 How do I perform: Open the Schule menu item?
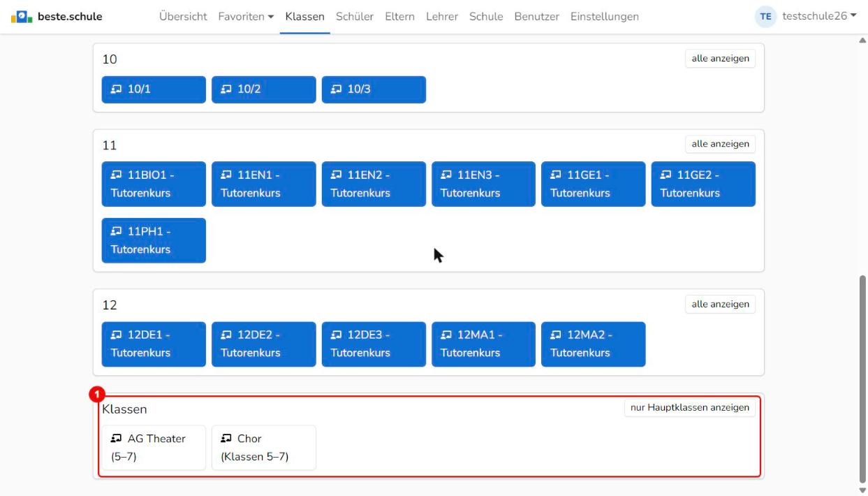coord(486,16)
